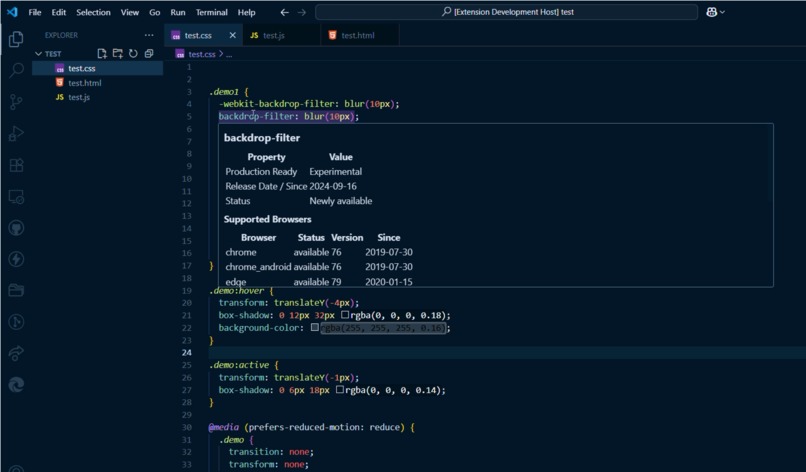Open the lightning bolt extension view
The width and height of the screenshot is (806, 472).
pos(16,259)
